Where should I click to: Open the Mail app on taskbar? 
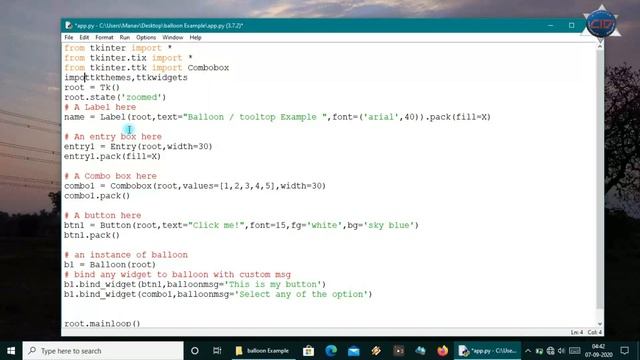click(x=353, y=351)
